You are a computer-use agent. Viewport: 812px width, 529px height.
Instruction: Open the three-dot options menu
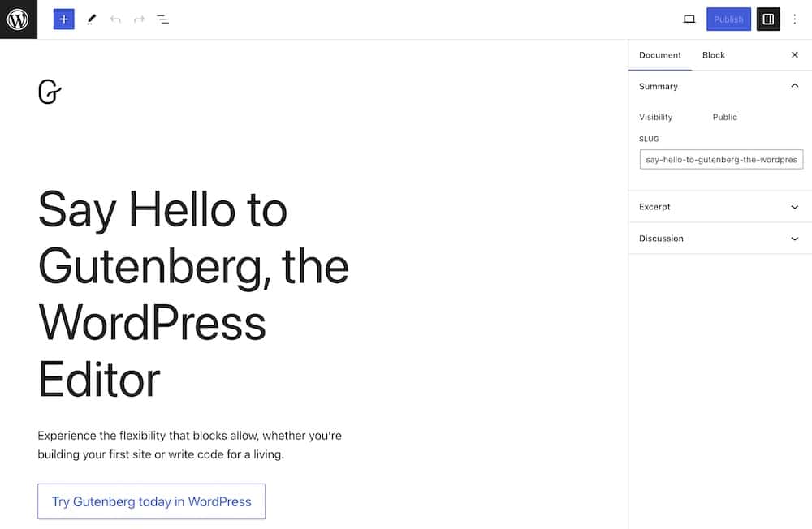point(794,19)
